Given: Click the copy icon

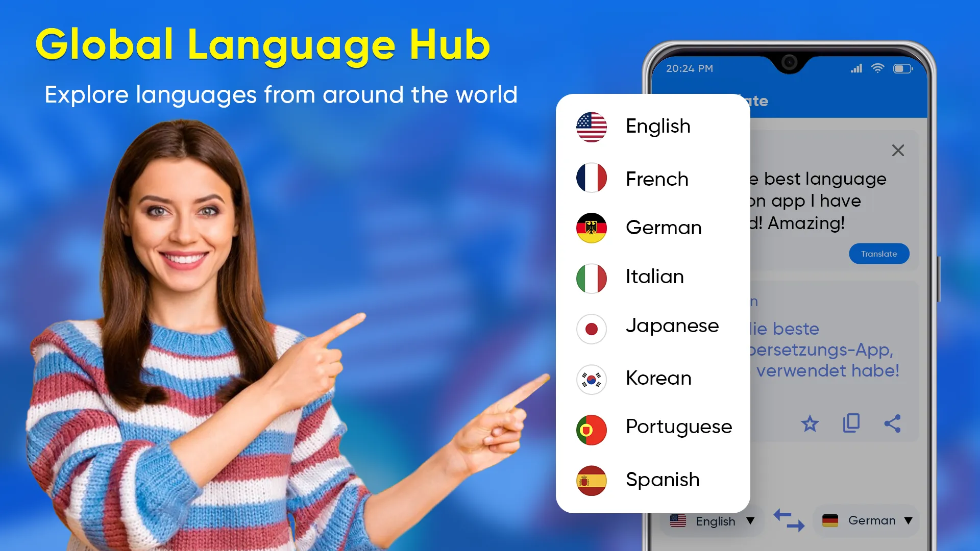Looking at the screenshot, I should click(x=851, y=422).
